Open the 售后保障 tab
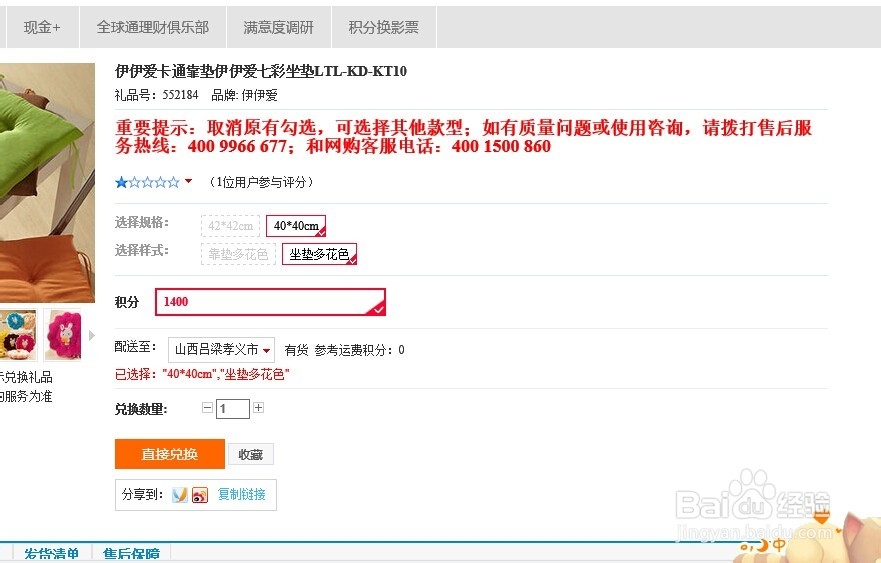Viewport: 881px width, 563px height. pos(131,554)
